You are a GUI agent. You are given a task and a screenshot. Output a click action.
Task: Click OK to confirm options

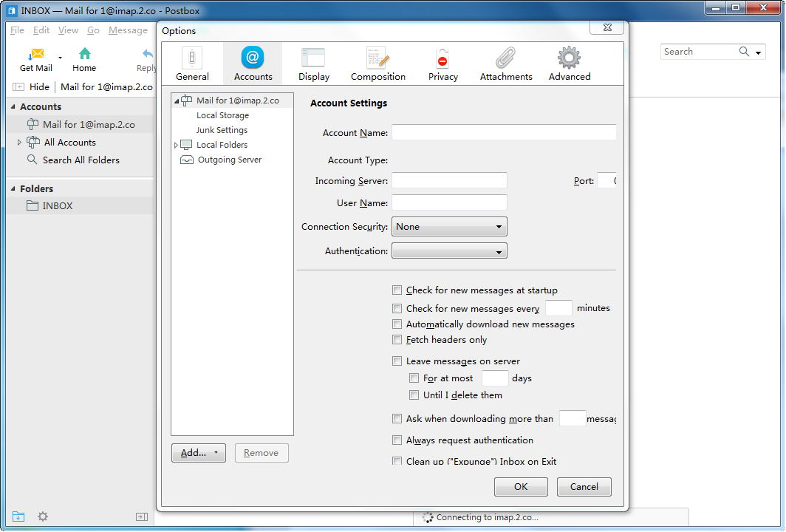[521, 486]
